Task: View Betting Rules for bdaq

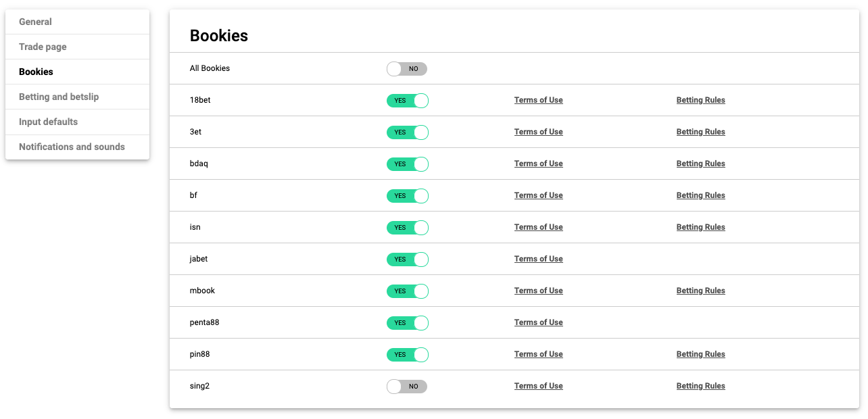Action: click(x=700, y=164)
